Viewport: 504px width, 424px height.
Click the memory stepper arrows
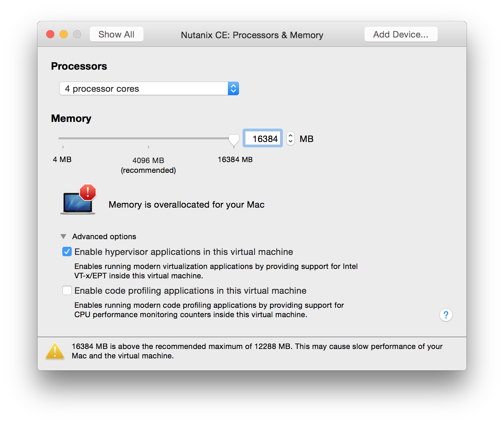[291, 138]
